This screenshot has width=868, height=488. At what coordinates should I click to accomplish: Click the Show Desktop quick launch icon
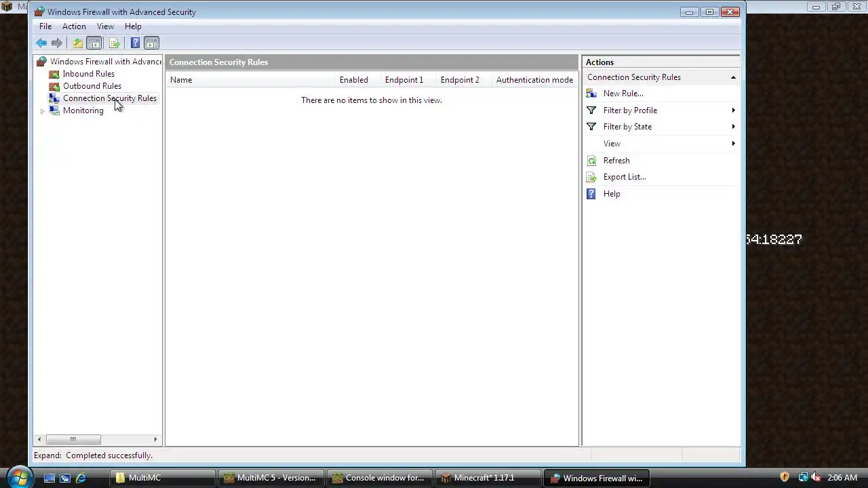click(x=50, y=478)
